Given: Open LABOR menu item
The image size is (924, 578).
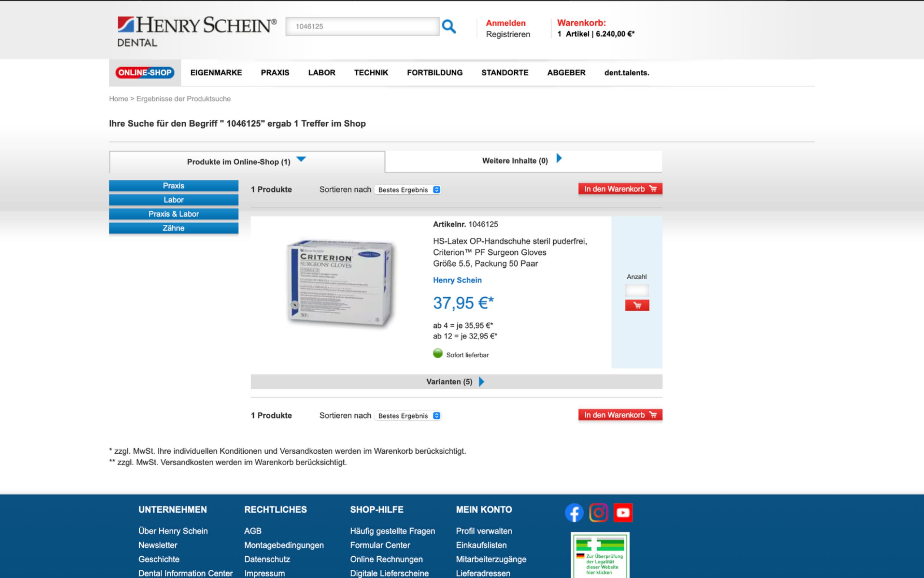Looking at the screenshot, I should pos(322,73).
